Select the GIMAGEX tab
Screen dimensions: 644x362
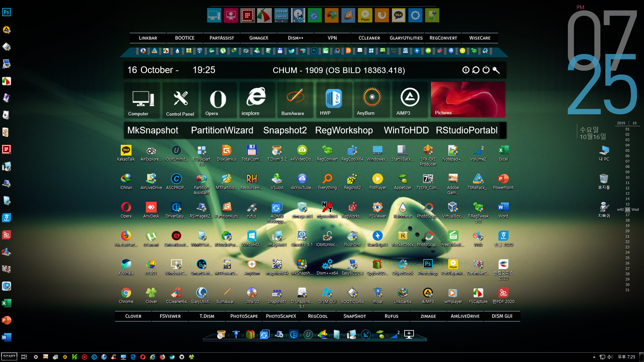click(259, 38)
